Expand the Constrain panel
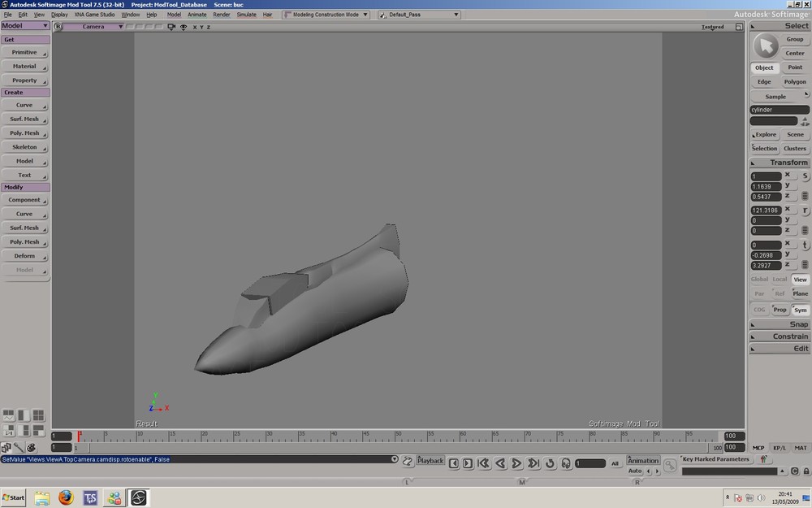812x508 pixels. pos(779,336)
